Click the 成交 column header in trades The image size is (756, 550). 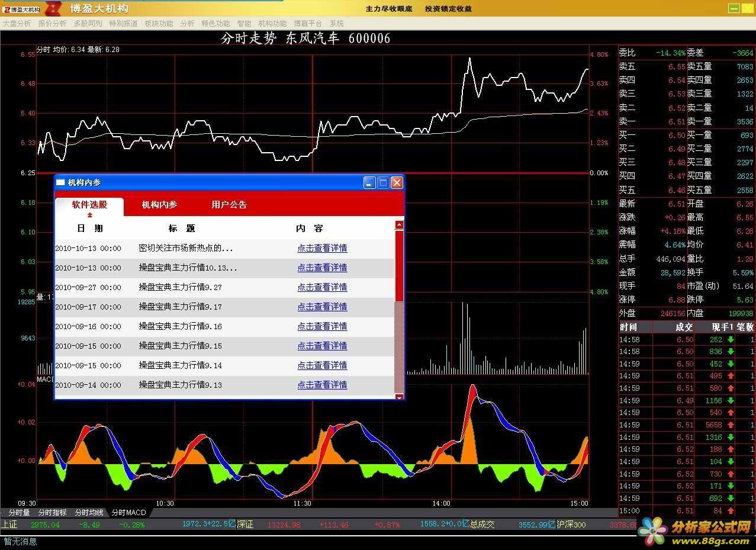pyautogui.click(x=684, y=327)
